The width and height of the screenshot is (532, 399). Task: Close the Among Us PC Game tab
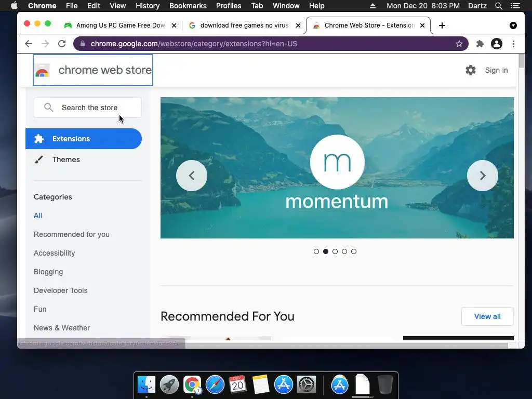point(174,25)
